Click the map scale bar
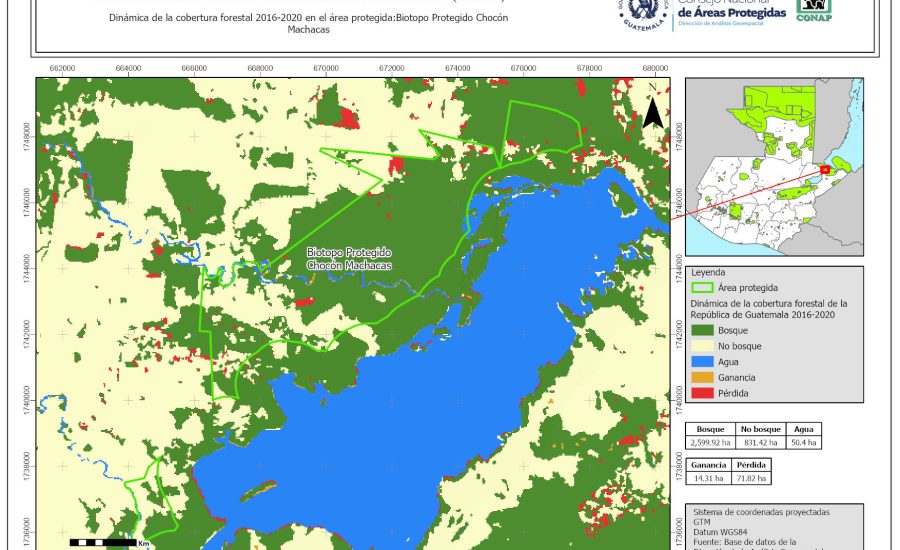The width and height of the screenshot is (900, 550). [104, 542]
